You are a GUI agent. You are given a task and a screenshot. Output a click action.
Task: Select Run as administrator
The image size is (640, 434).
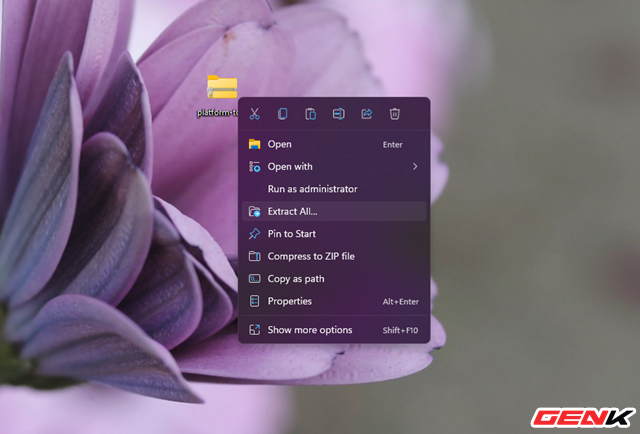(x=334, y=189)
